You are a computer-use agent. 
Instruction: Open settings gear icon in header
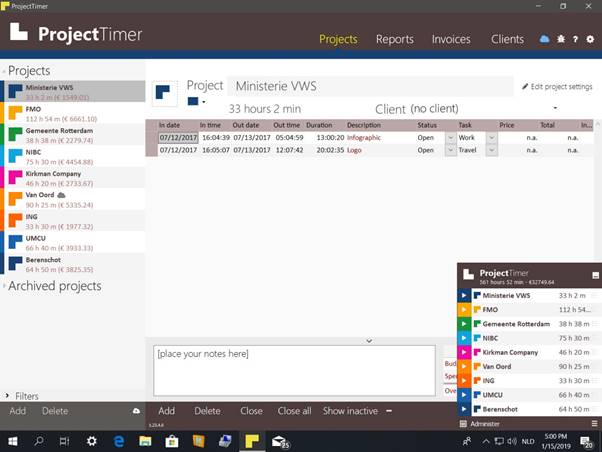(590, 39)
